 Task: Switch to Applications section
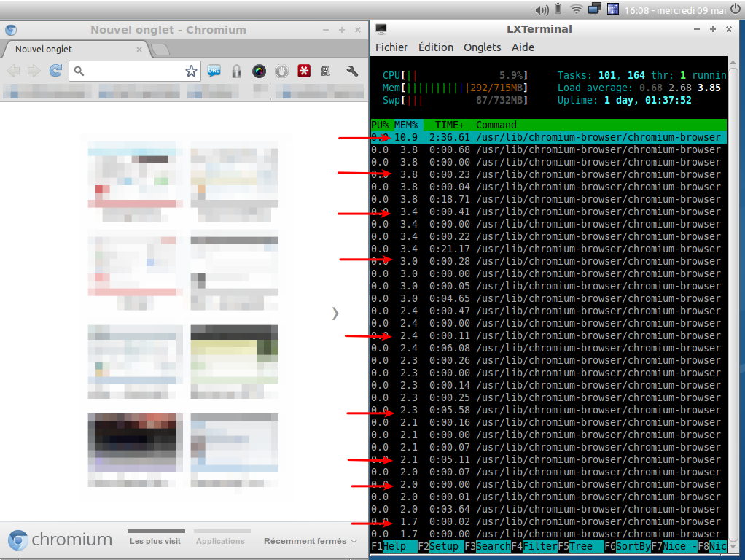(x=220, y=539)
